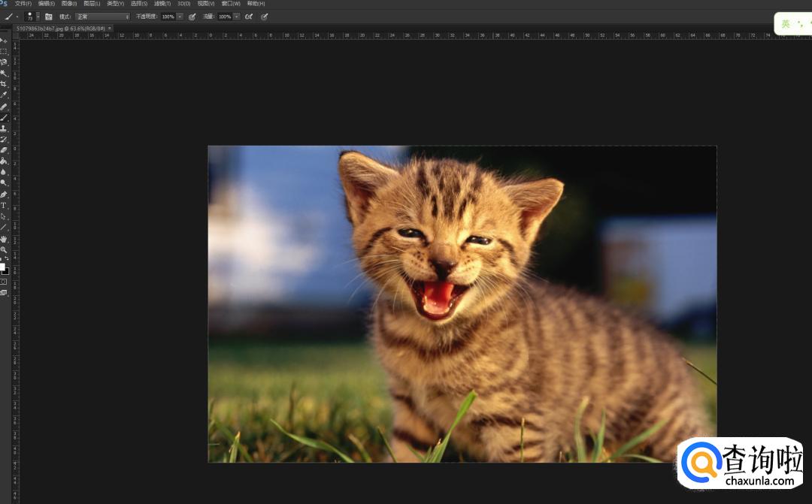
Task: Select the Clone Stamp tool
Action: coord(4,128)
